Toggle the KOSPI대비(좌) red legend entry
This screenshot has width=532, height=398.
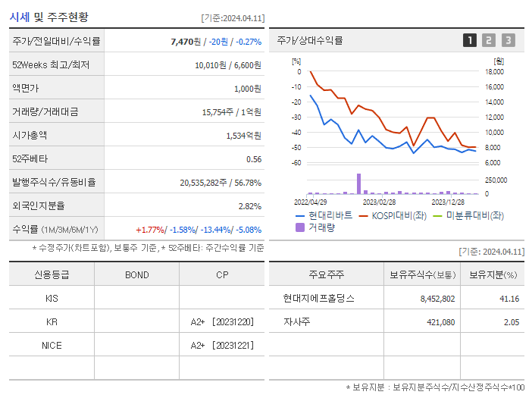click(393, 215)
